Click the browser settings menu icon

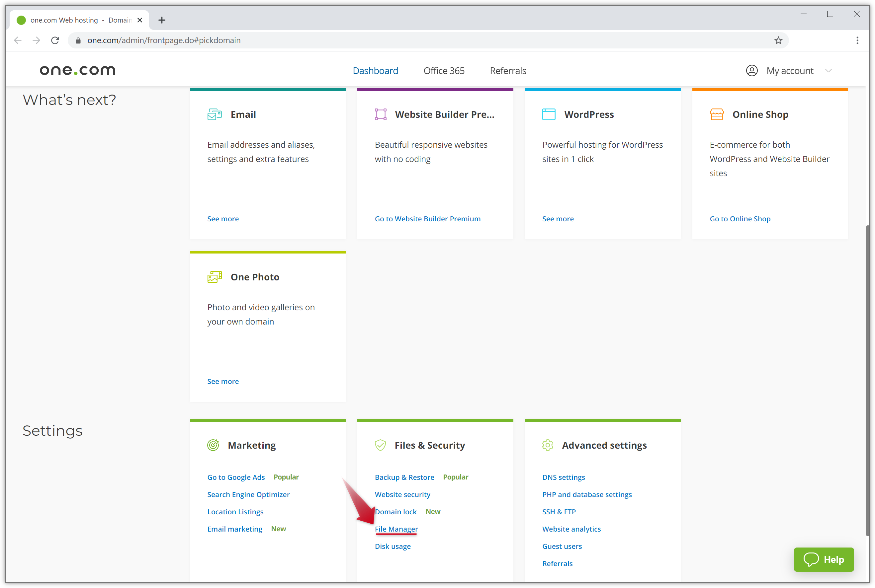coord(857,40)
